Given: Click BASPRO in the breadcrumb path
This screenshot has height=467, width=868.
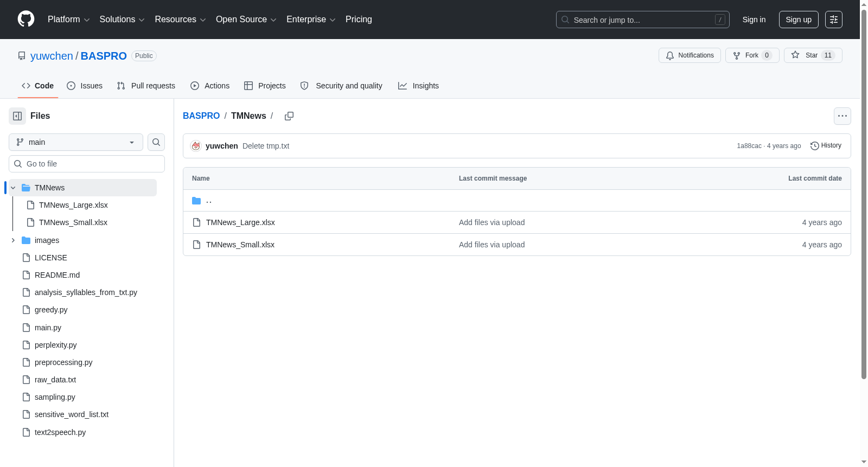Looking at the screenshot, I should [x=201, y=116].
